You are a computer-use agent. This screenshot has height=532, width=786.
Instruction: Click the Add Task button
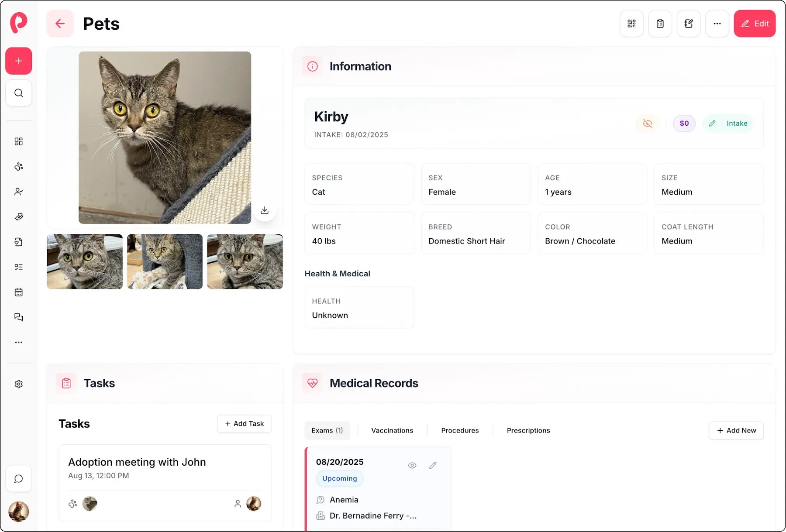tap(244, 424)
